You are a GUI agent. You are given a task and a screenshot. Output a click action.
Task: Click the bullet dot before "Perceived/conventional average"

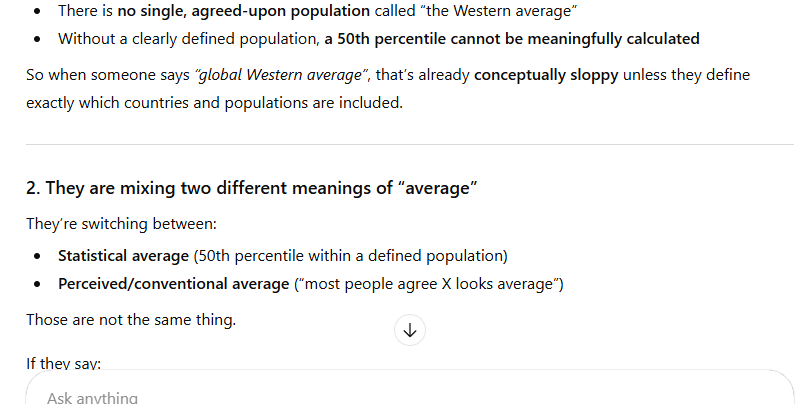pos(37,284)
